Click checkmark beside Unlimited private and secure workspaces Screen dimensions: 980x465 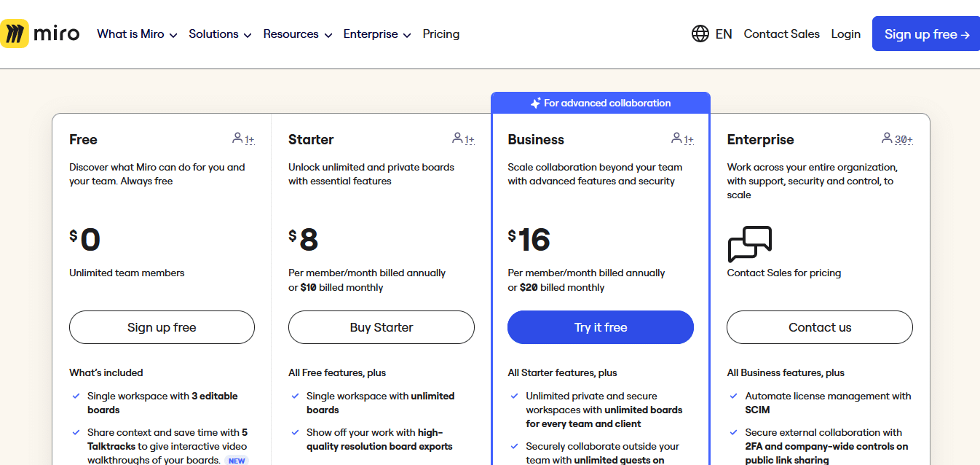click(x=514, y=396)
